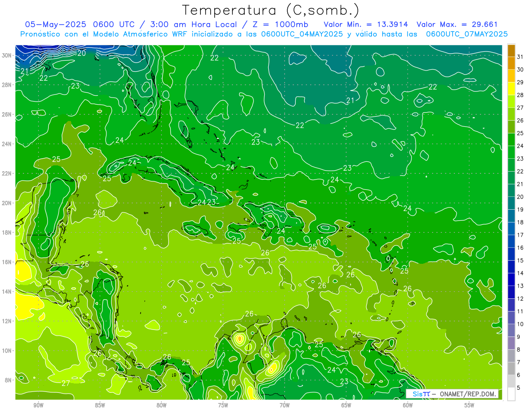Screen dimensions: 532x411
Task: Click the initialization time "0600UTC_04MAY2025"
Action: tap(302, 34)
